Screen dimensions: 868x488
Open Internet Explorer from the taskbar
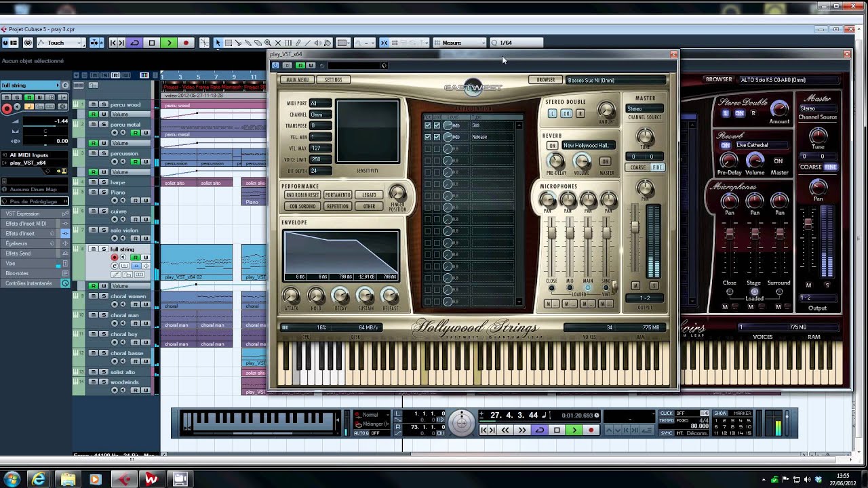point(39,479)
